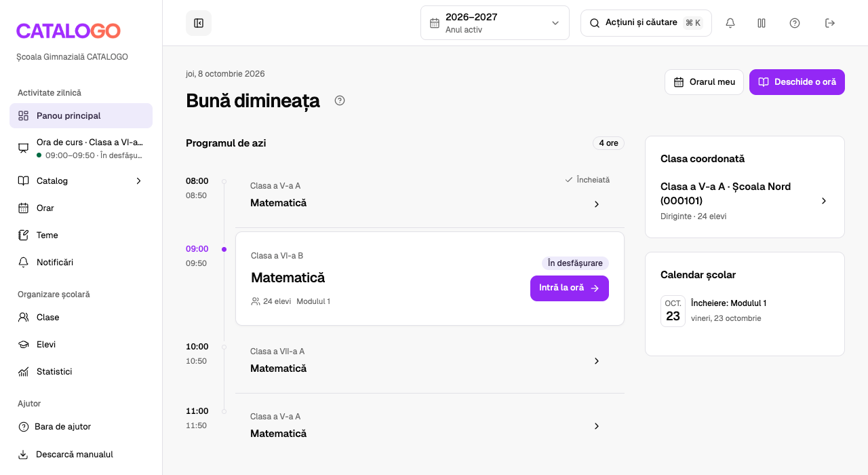Click the two-column layout icon in the top bar
Viewport: 868px width, 475px height.
(762, 23)
